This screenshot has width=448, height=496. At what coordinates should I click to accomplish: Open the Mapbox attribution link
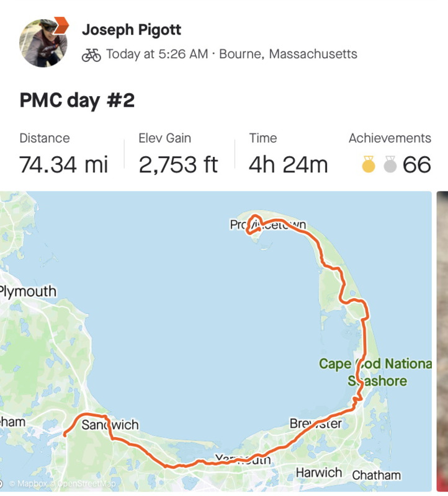click(x=28, y=484)
